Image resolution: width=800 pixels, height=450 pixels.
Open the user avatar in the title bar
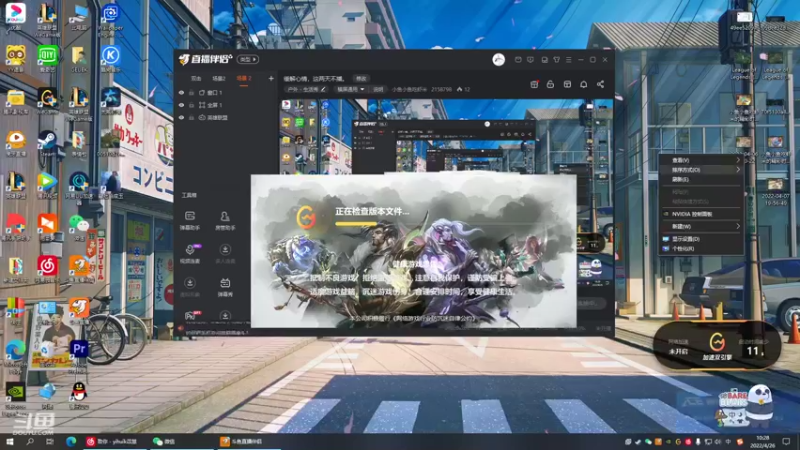498,60
